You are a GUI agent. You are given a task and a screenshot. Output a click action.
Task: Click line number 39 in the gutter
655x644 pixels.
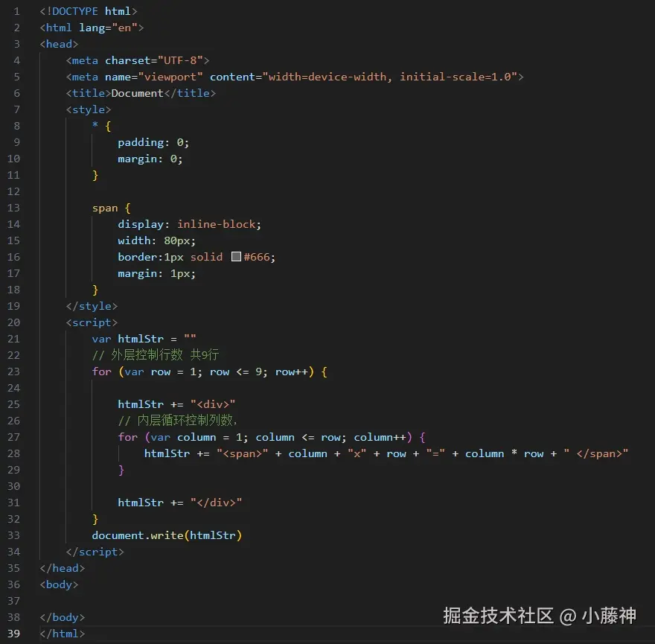(14, 634)
